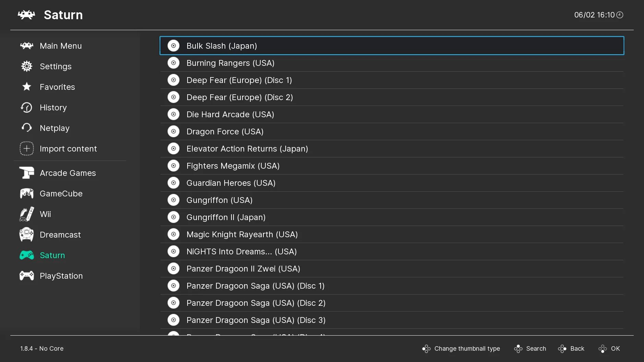
Task: Select Elevator Action Returns (Japan)
Action: pos(392,148)
